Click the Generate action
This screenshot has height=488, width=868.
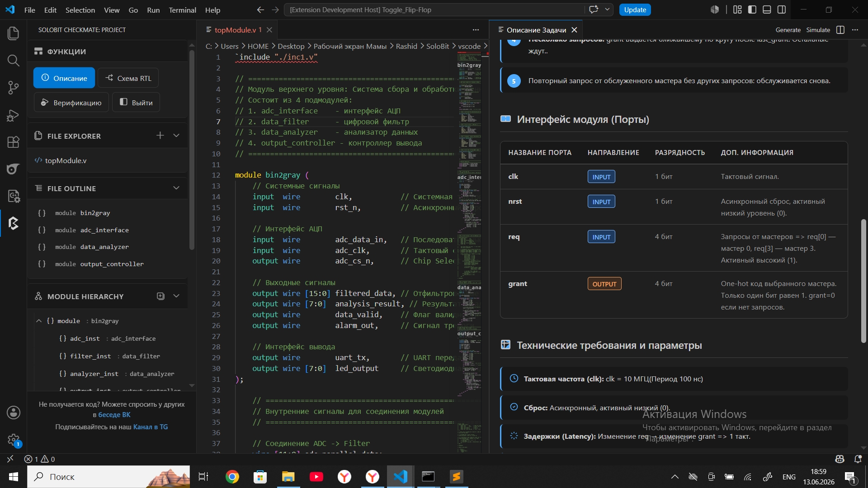pyautogui.click(x=788, y=30)
